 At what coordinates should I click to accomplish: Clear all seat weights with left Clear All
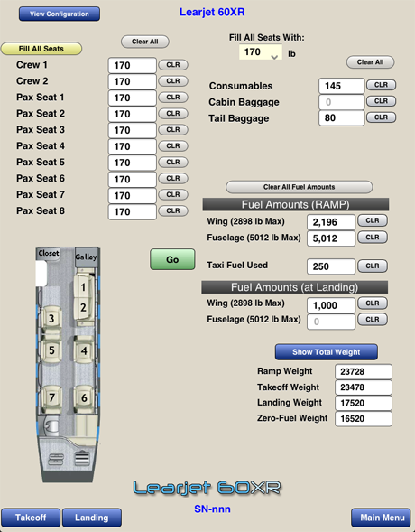coord(145,42)
